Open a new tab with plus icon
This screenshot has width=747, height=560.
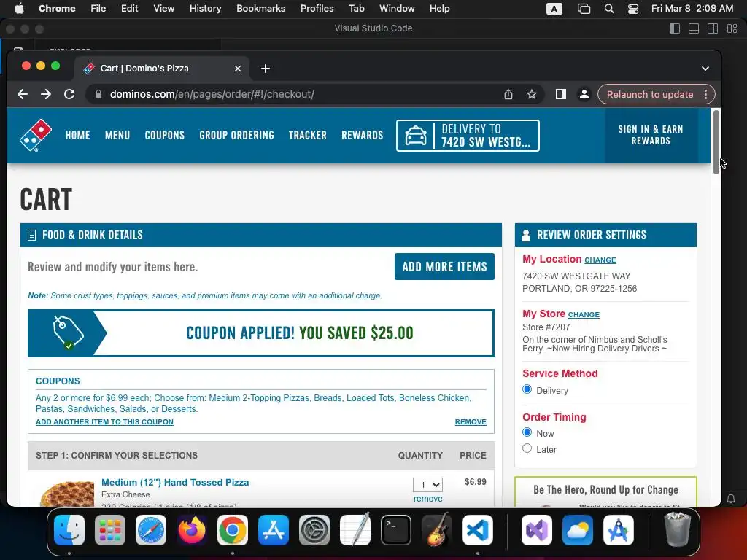coord(266,69)
